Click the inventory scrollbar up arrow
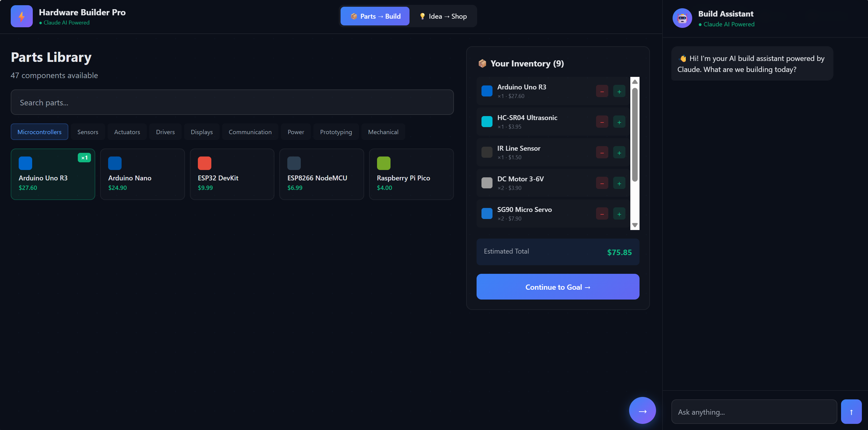This screenshot has width=868, height=430. 635,82
